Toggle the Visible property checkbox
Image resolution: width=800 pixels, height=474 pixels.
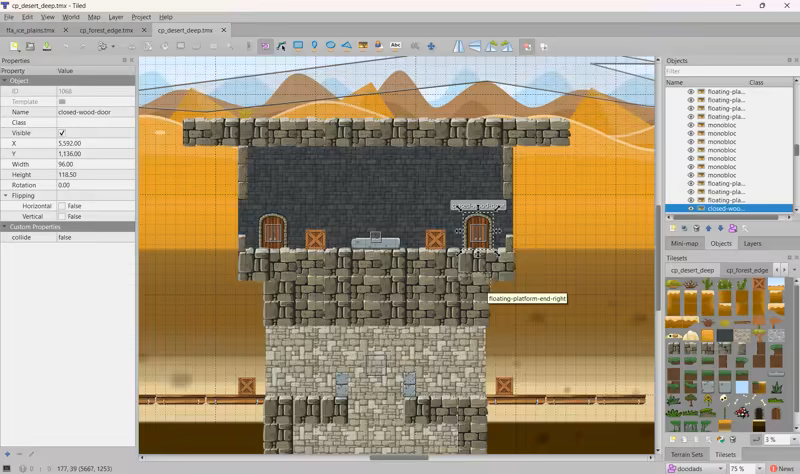(62, 133)
